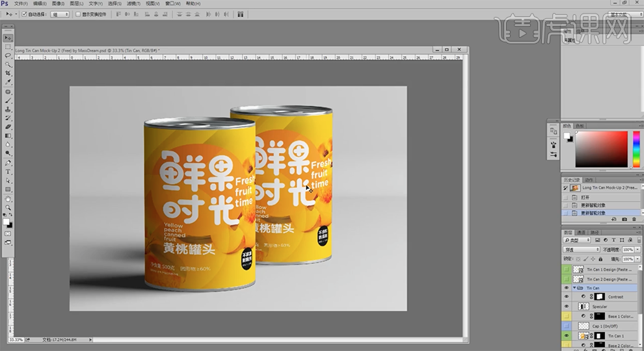Select the Crop tool
This screenshot has width=644, height=351.
tap(8, 73)
